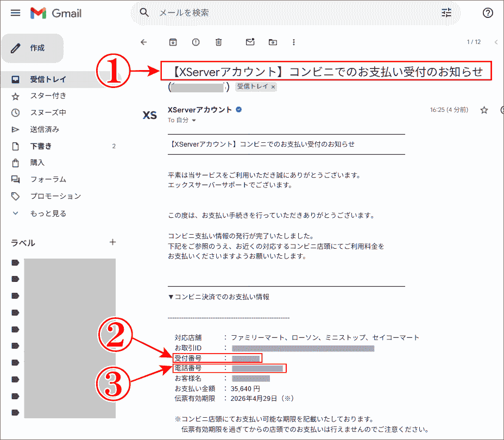Open フォーラム category

(x=48, y=179)
